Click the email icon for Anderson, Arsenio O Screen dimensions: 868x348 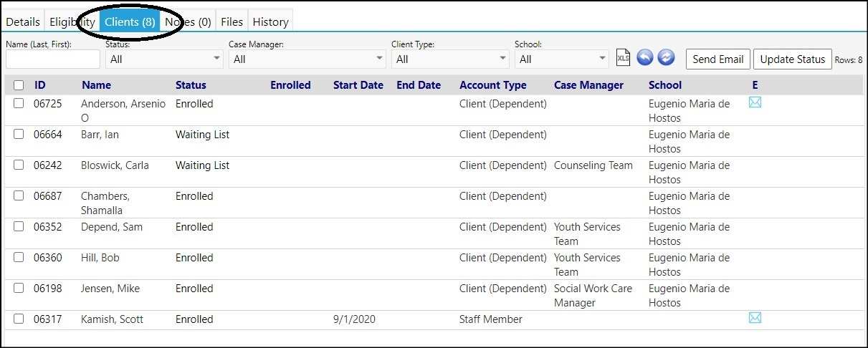click(x=755, y=102)
